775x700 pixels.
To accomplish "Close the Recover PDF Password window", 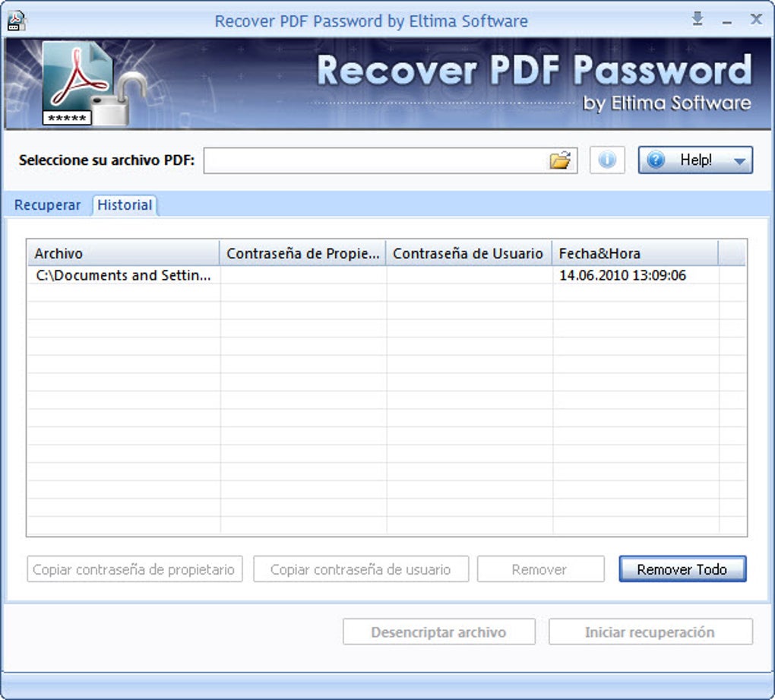I will click(756, 19).
